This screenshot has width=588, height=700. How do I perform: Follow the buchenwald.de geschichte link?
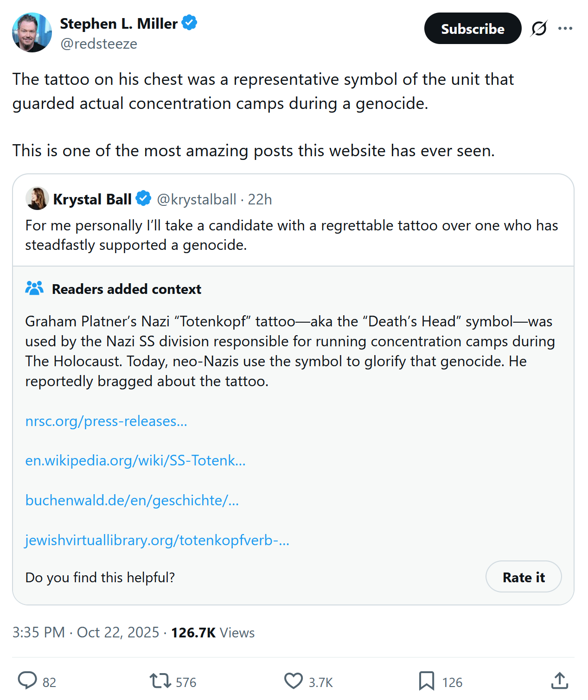pyautogui.click(x=132, y=500)
